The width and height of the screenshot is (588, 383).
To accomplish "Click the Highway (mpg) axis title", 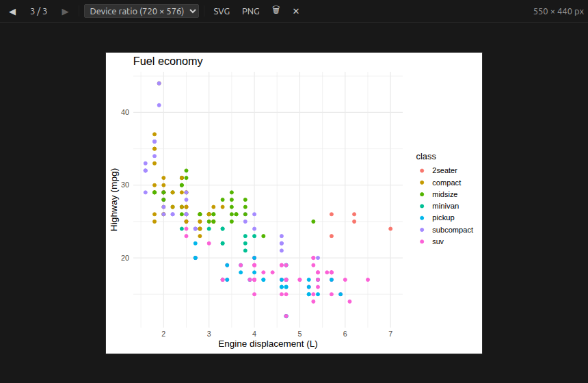I will click(x=114, y=200).
